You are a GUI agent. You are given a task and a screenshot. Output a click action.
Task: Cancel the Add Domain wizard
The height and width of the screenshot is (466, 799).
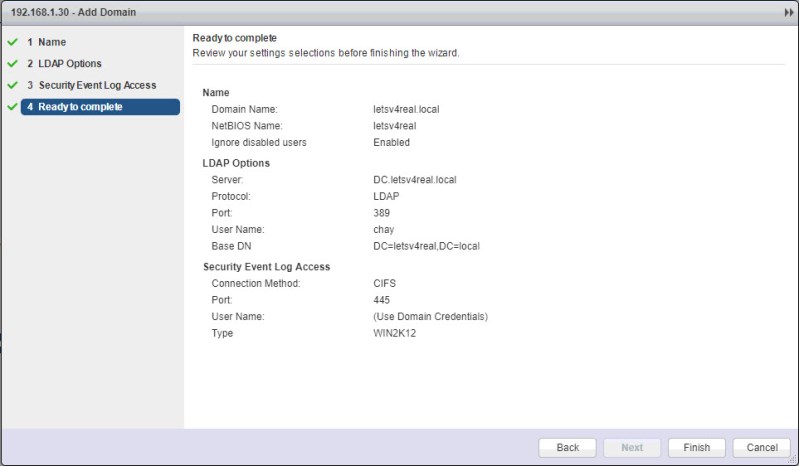point(762,447)
